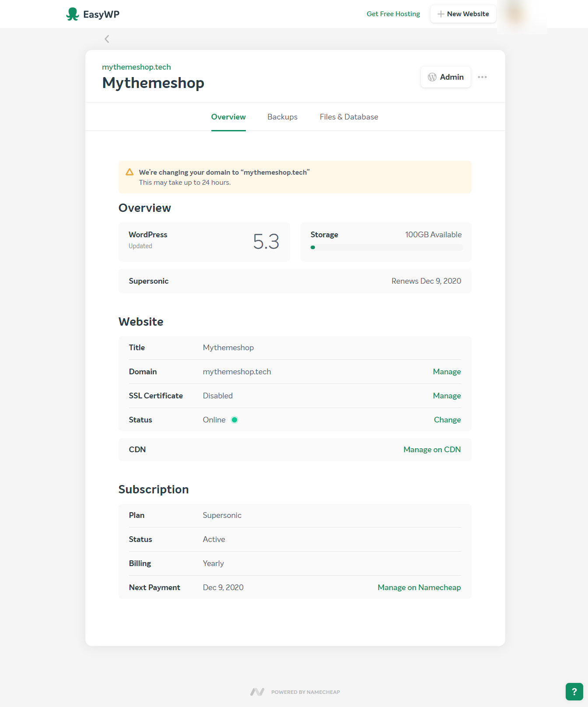Open the three-dot more options menu

click(x=482, y=77)
